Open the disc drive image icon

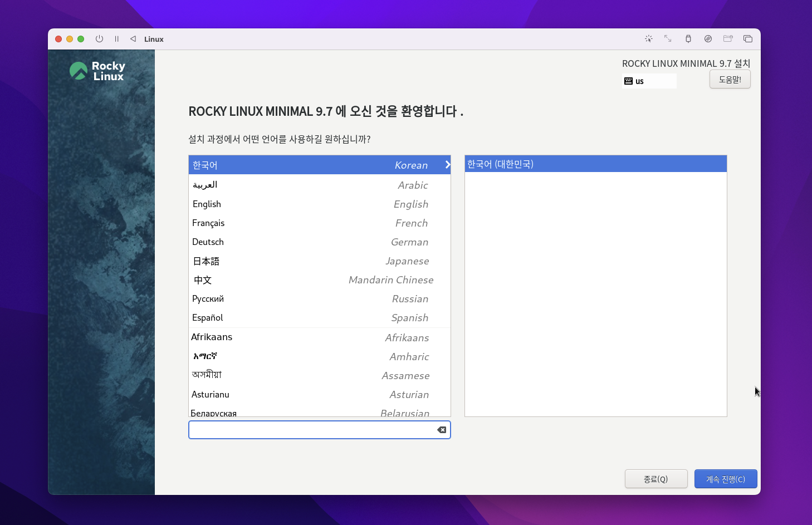pos(708,39)
